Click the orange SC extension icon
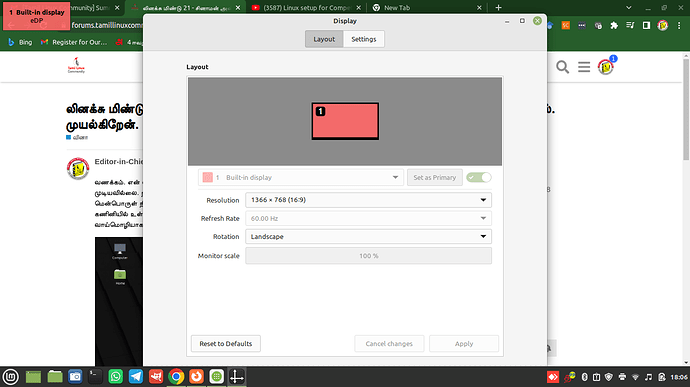Viewport: 690px width, 387px height. [565, 26]
